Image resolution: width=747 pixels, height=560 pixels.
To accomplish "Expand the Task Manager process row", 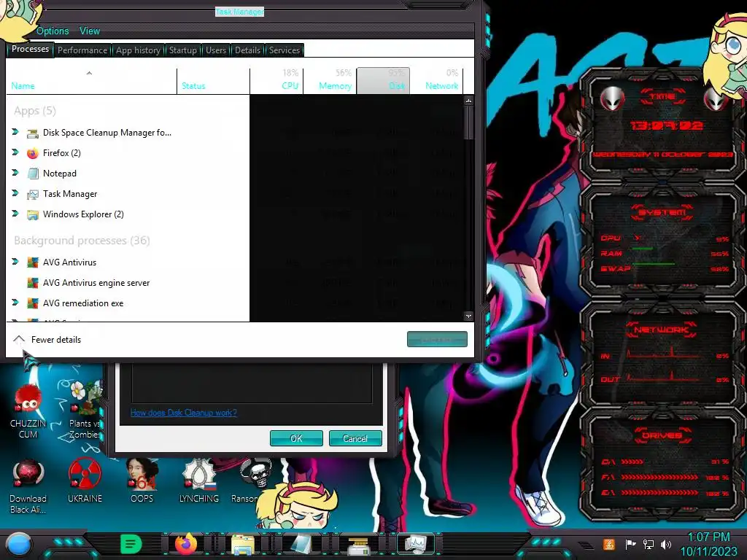I will (15, 193).
